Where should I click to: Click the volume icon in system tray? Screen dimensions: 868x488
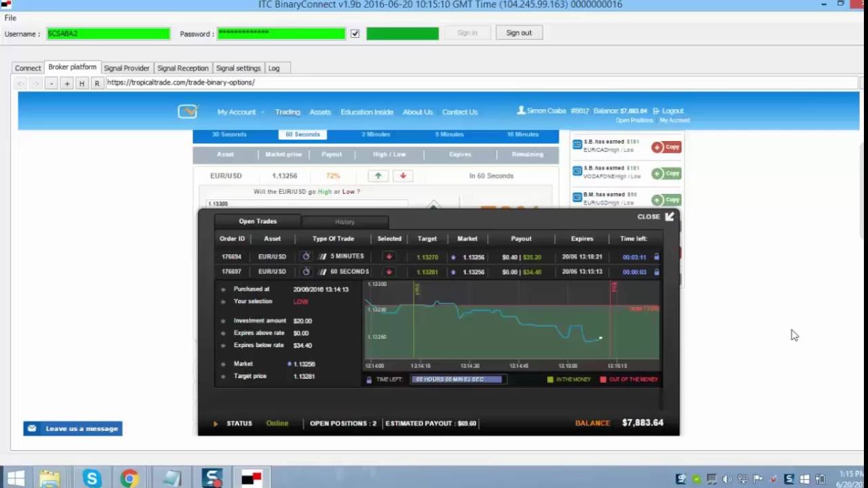pyautogui.click(x=728, y=479)
